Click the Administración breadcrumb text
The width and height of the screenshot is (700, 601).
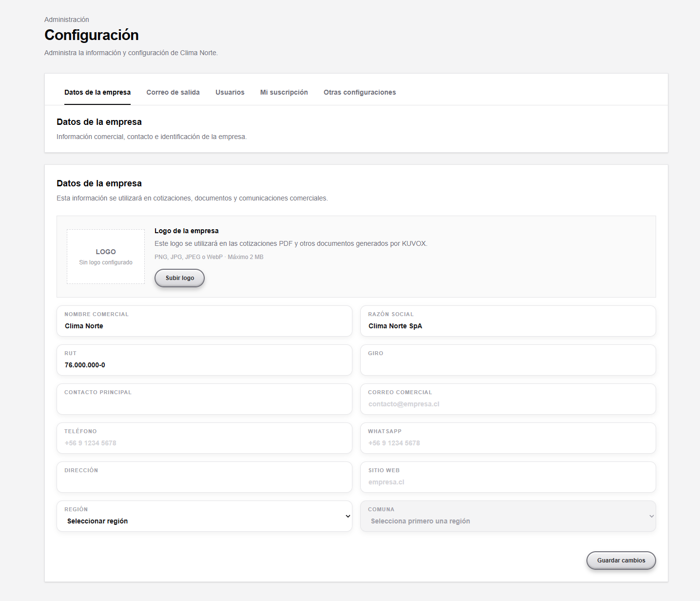67,20
